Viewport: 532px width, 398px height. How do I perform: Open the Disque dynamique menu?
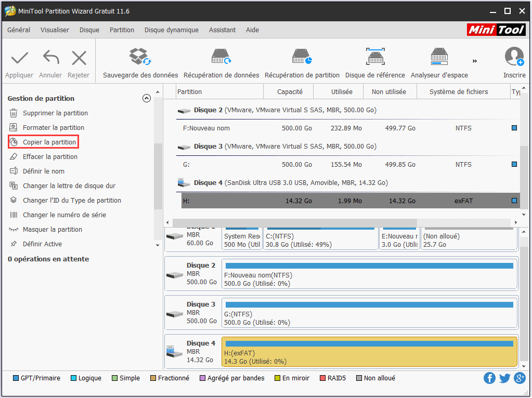[x=171, y=30]
